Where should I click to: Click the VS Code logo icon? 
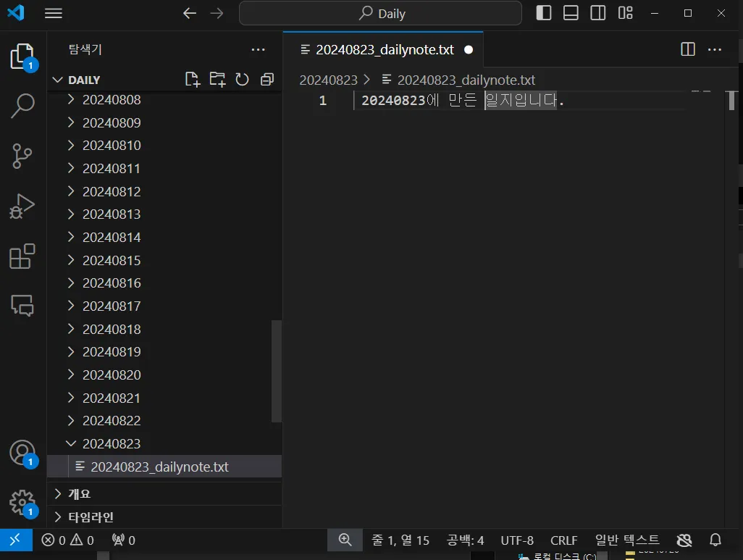pyautogui.click(x=16, y=12)
